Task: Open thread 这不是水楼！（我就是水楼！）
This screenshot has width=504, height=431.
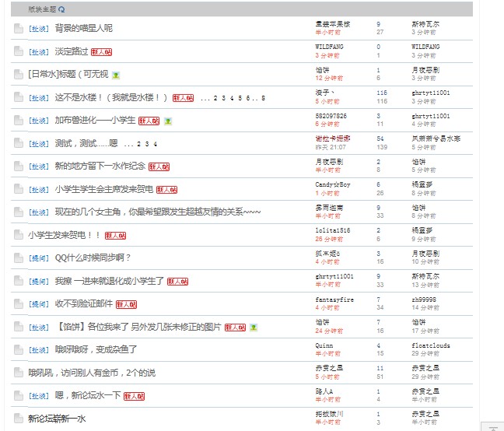Action: (x=111, y=97)
